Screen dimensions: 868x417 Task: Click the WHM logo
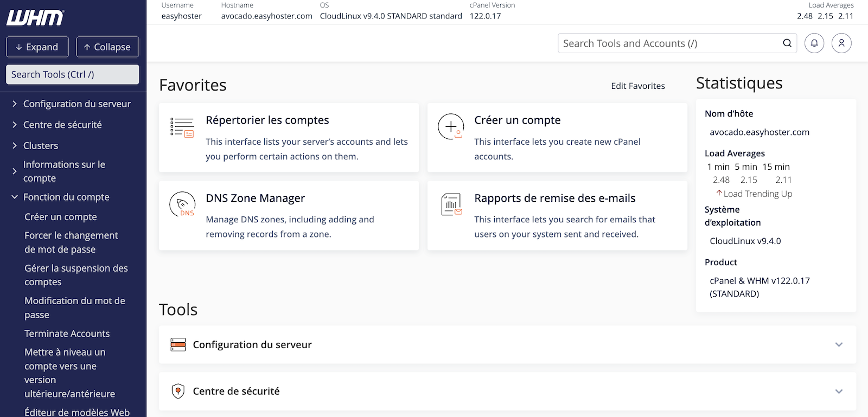click(x=35, y=18)
